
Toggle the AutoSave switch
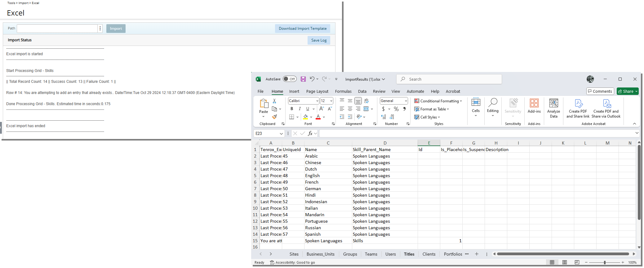pos(290,79)
